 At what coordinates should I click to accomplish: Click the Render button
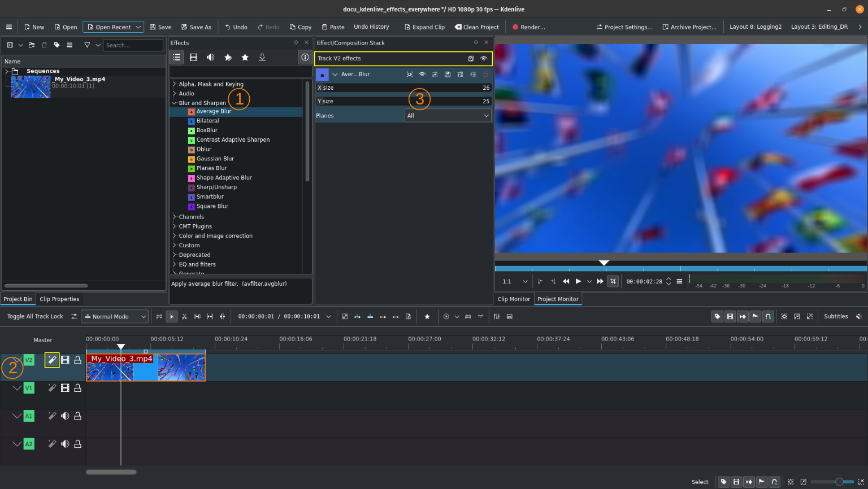528,27
